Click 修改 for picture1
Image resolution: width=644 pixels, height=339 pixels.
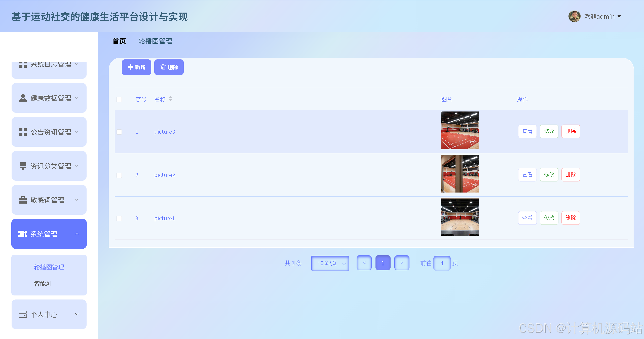click(549, 218)
